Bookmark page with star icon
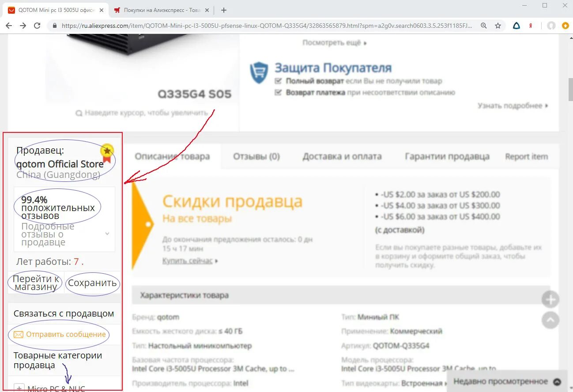This screenshot has height=392, width=573. pyautogui.click(x=498, y=26)
